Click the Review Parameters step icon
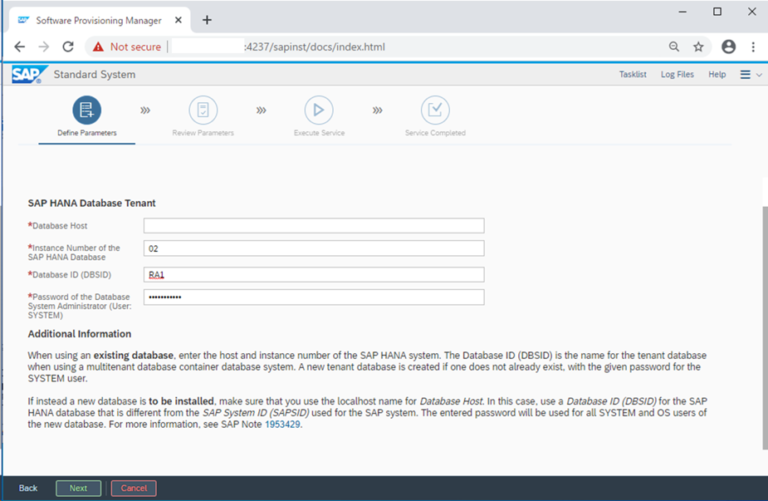 coord(203,110)
